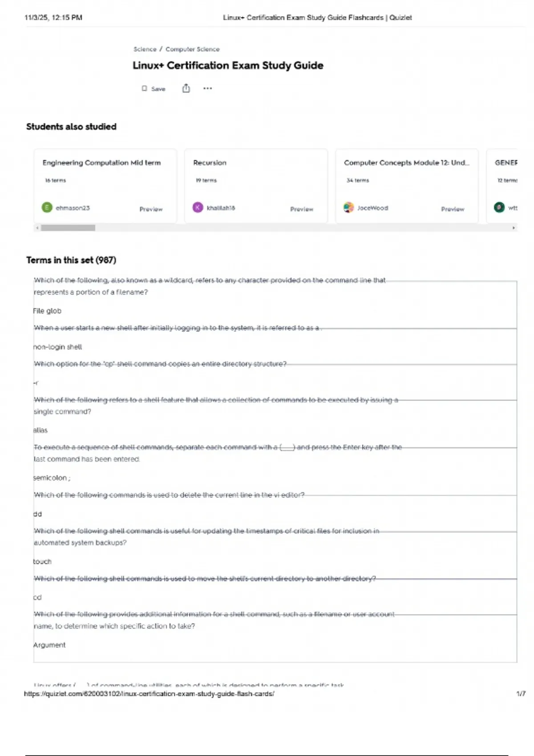534x756 pixels.
Task: Open the Science breadcrumb link
Action: coord(145,49)
